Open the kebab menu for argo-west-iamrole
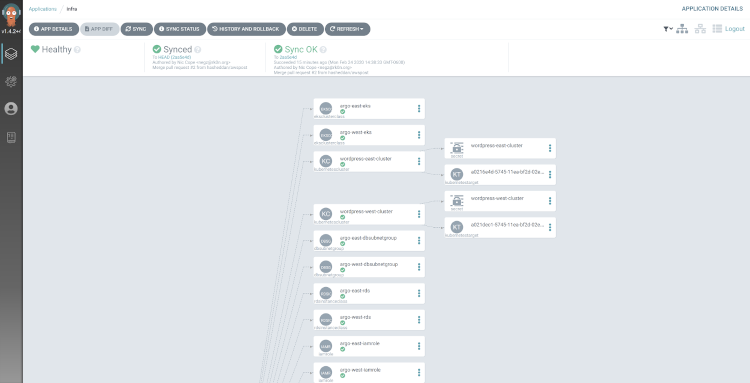 coord(419,372)
